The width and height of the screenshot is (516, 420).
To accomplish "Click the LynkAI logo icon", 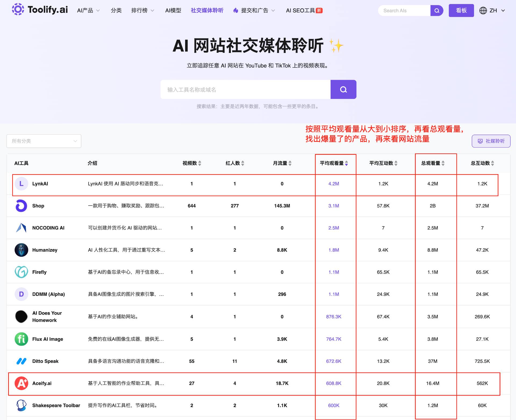I will click(21, 184).
